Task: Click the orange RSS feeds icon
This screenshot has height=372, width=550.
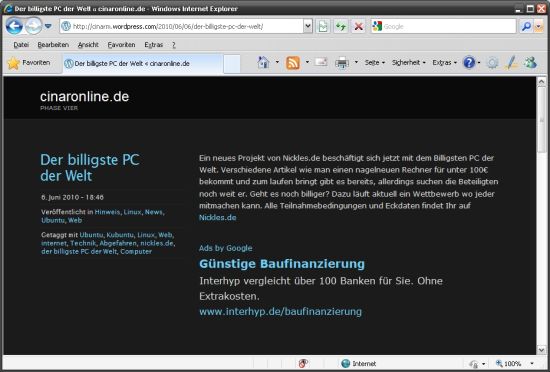Action: coord(293,63)
